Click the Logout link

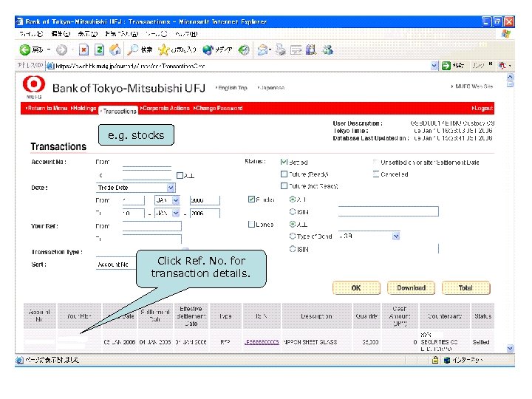click(482, 108)
